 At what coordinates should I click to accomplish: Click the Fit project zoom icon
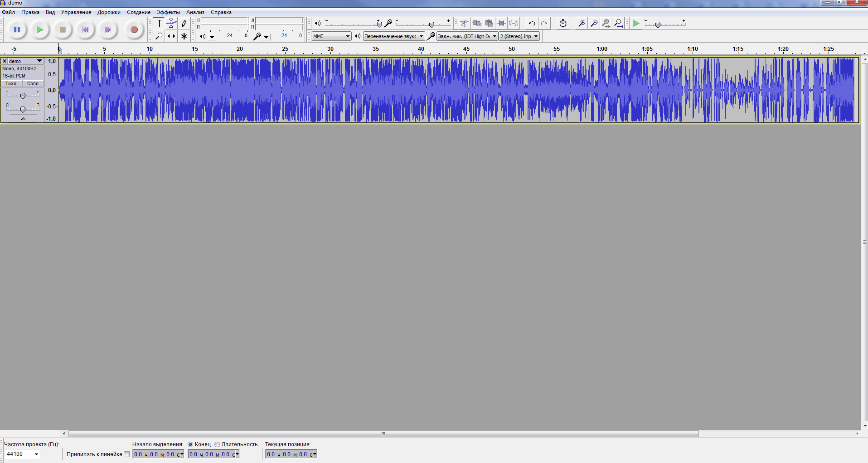618,24
